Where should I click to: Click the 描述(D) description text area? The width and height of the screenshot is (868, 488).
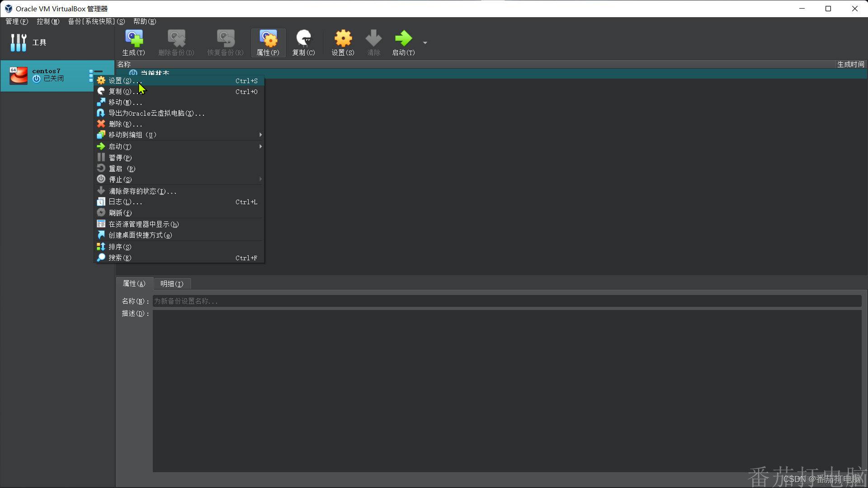coord(507,391)
